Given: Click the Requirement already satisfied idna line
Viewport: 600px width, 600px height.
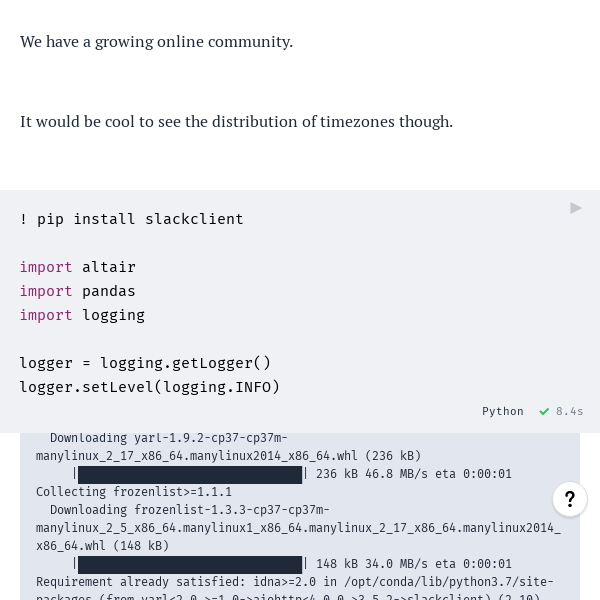Looking at the screenshot, I should 294,582.
